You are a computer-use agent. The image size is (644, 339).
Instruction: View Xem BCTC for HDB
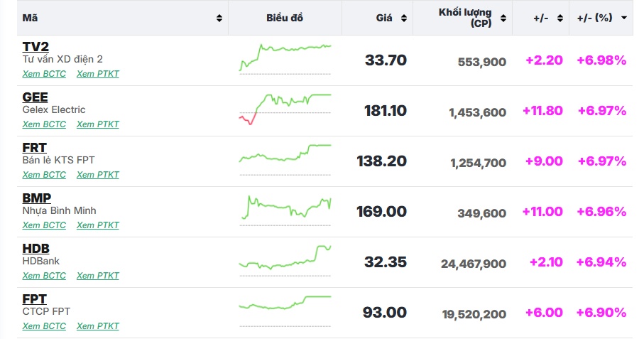44,276
